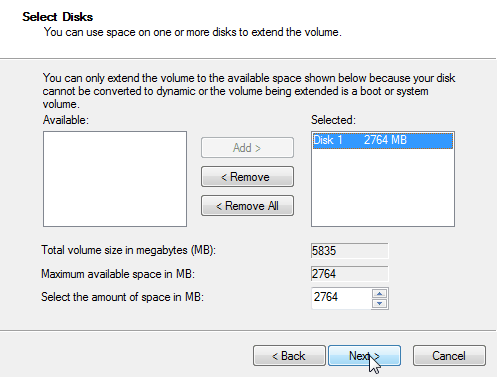
Task: Focus the amount of space input field
Action: (x=341, y=298)
